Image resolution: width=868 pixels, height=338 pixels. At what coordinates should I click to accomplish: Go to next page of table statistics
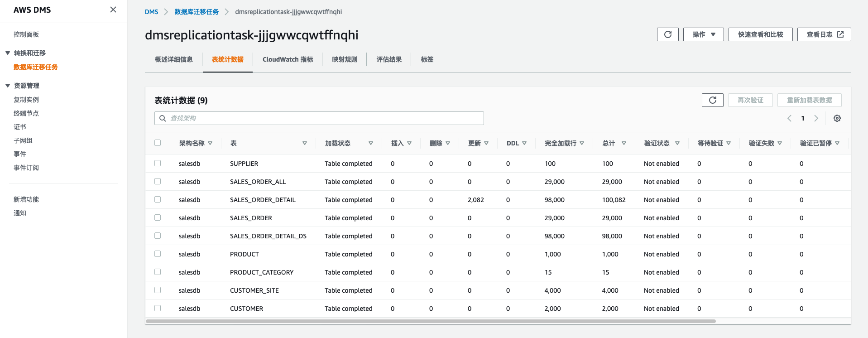(x=816, y=118)
